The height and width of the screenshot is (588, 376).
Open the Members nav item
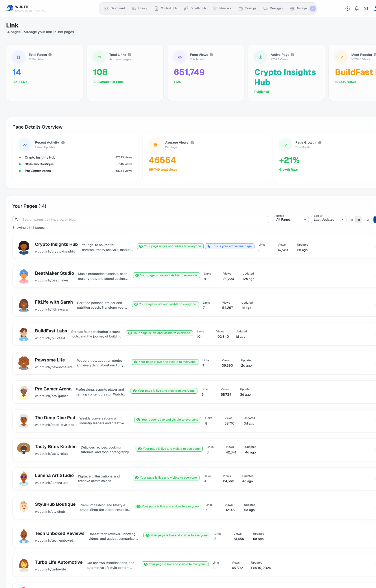coord(222,8)
